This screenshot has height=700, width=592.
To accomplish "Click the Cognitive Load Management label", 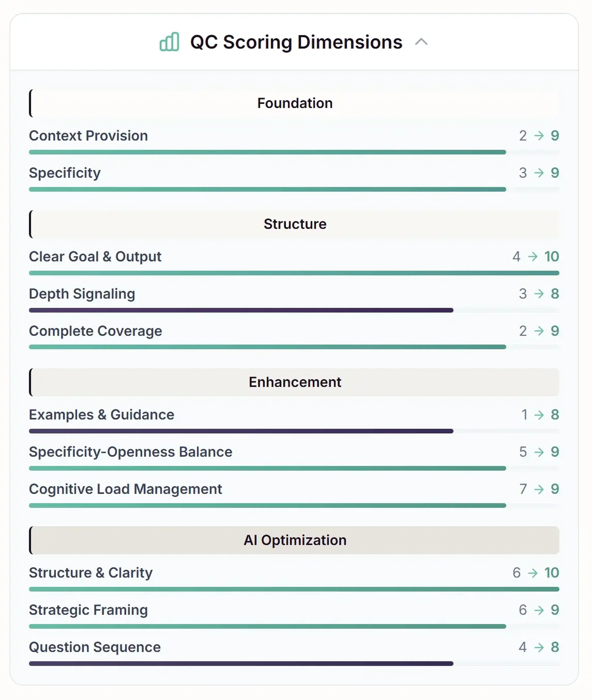I will click(x=126, y=489).
